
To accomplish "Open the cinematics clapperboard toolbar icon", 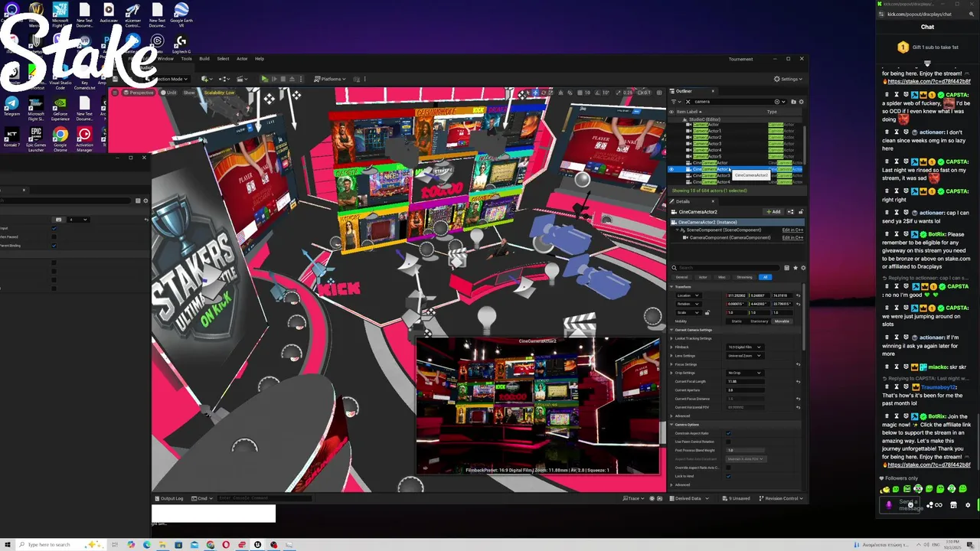I will [x=242, y=79].
